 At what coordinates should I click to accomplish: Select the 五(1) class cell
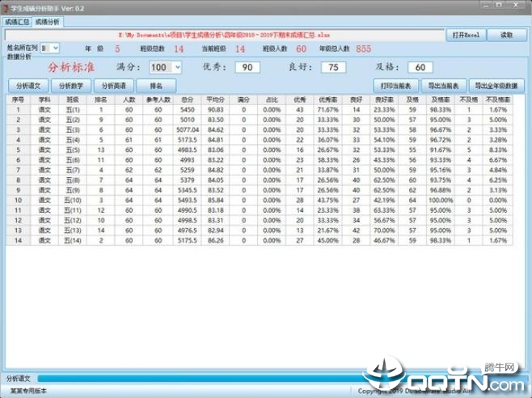click(x=73, y=110)
